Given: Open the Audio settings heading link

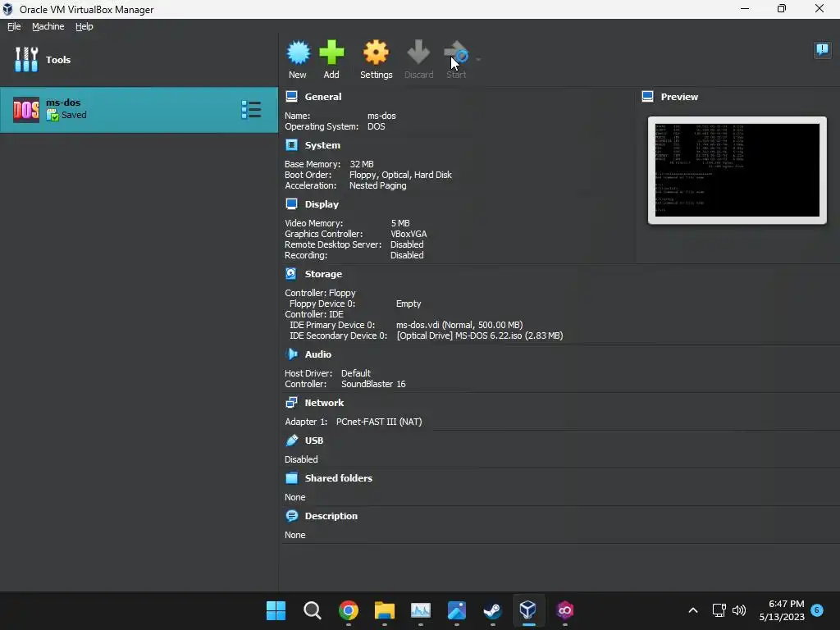Looking at the screenshot, I should (318, 354).
